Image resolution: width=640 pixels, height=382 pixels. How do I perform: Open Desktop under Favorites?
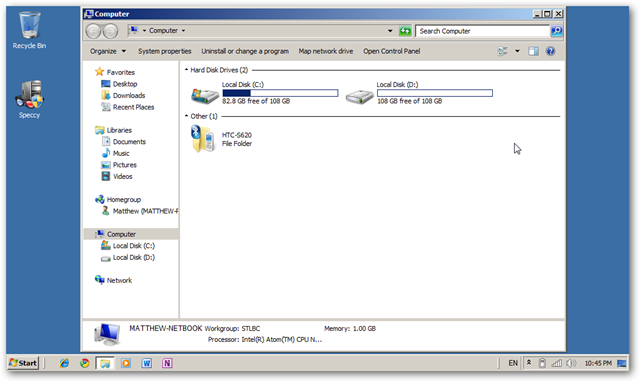125,84
